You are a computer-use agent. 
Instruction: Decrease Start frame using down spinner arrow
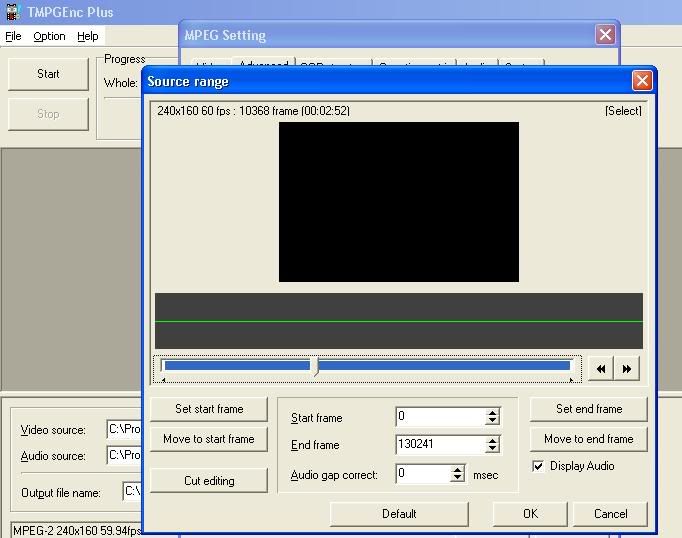click(492, 421)
